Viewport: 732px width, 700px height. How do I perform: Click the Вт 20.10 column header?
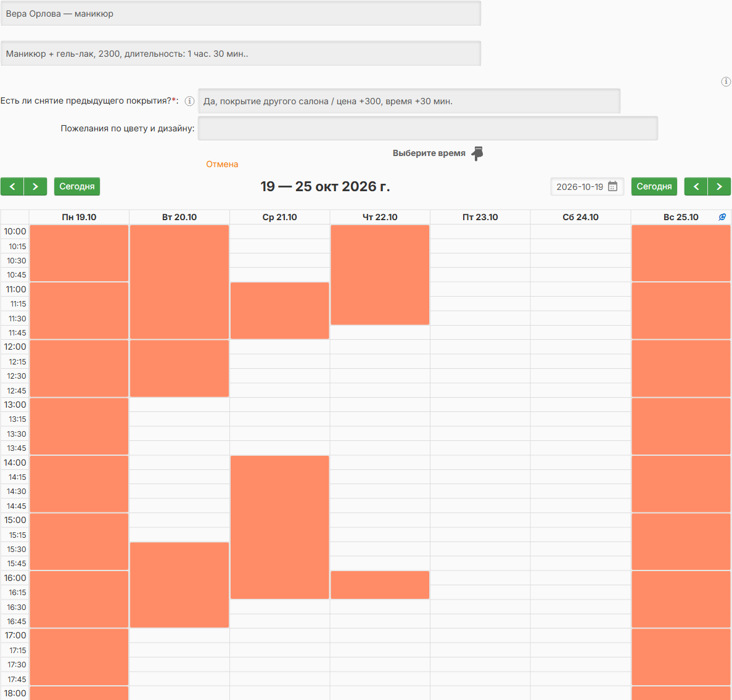(x=179, y=217)
